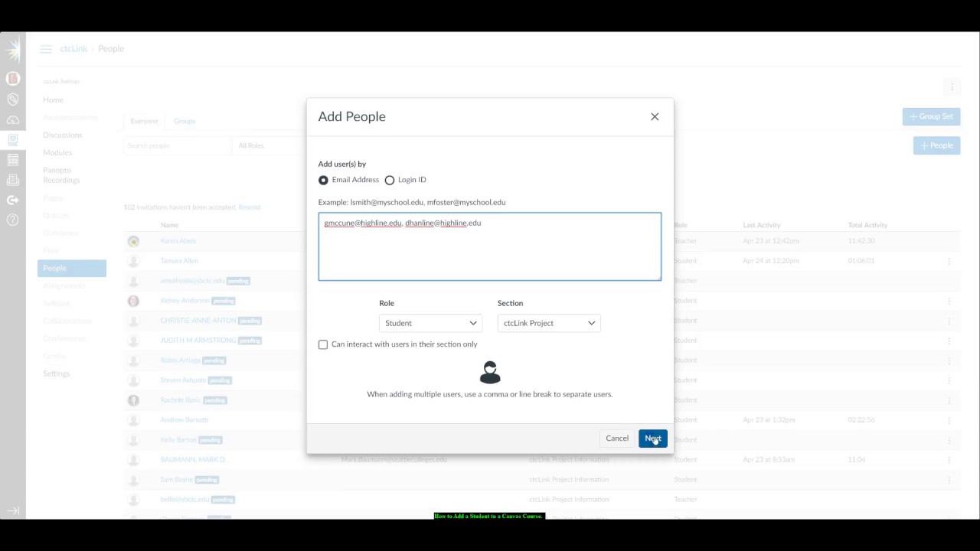980x551 pixels.
Task: Open Discussions in the course menu
Action: [62, 135]
